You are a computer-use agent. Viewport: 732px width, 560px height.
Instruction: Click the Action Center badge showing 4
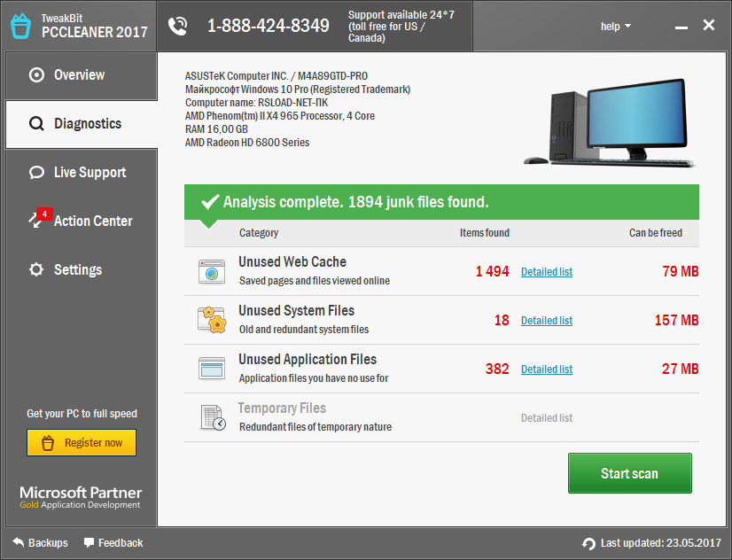pyautogui.click(x=44, y=214)
